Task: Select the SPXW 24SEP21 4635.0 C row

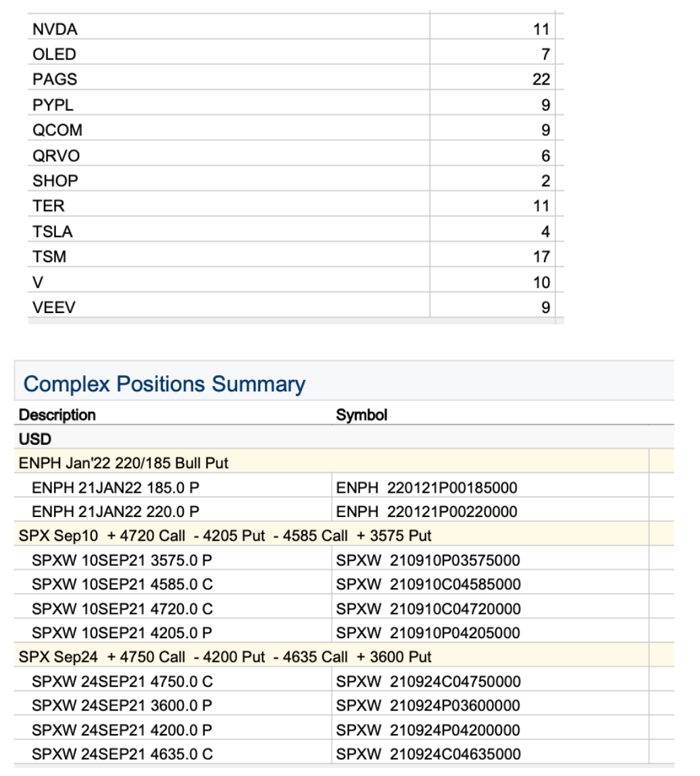Action: pyautogui.click(x=122, y=754)
